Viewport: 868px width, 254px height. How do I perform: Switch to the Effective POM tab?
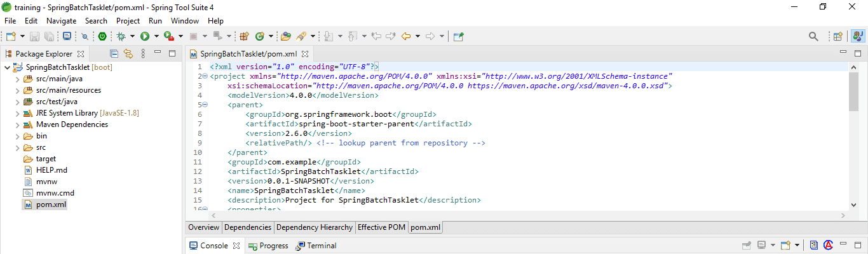point(381,227)
